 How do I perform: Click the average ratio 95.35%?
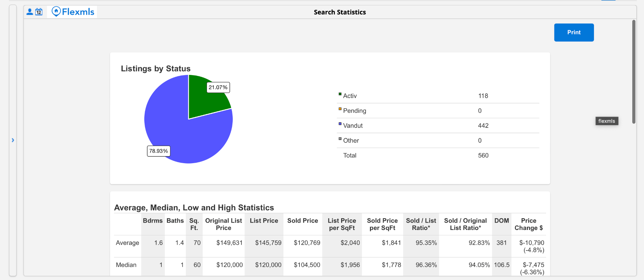tap(426, 243)
